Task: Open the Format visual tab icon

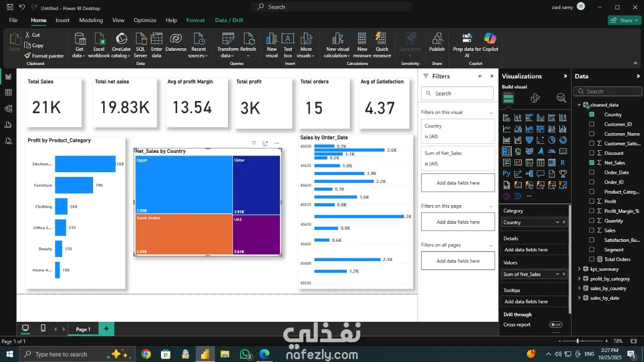Action: pos(535,98)
